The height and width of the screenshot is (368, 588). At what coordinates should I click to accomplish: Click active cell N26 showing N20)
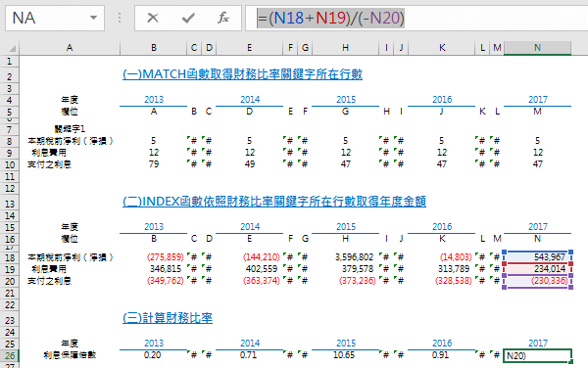(537, 355)
